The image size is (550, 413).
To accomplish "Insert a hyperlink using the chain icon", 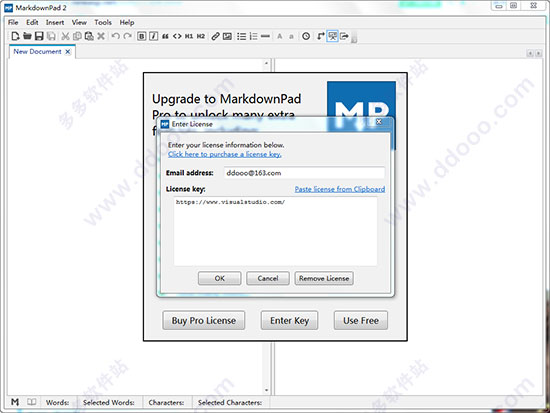I will tap(215, 36).
